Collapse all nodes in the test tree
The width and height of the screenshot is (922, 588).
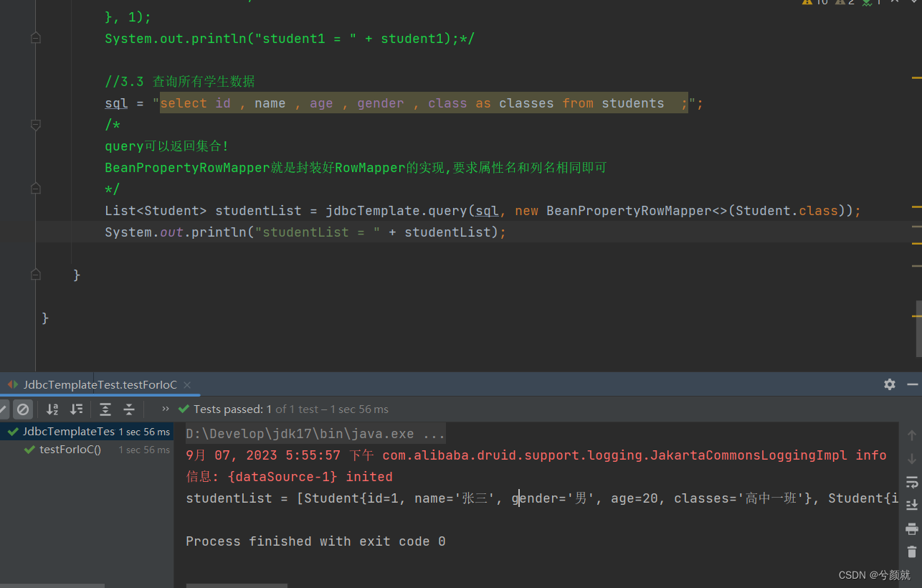click(x=128, y=409)
